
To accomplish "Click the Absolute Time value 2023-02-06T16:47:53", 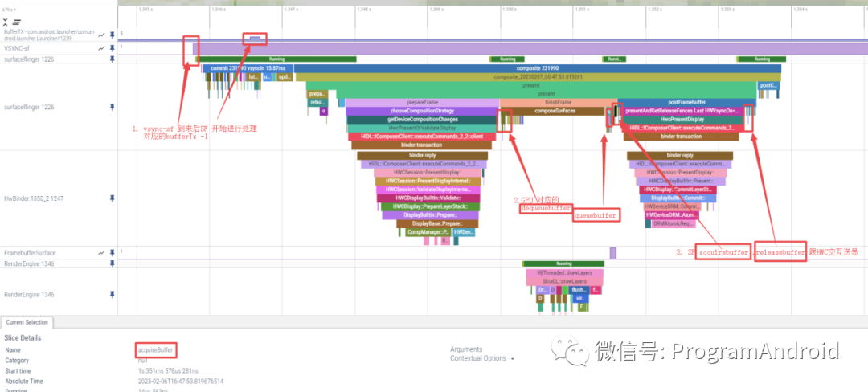I will coord(181,382).
